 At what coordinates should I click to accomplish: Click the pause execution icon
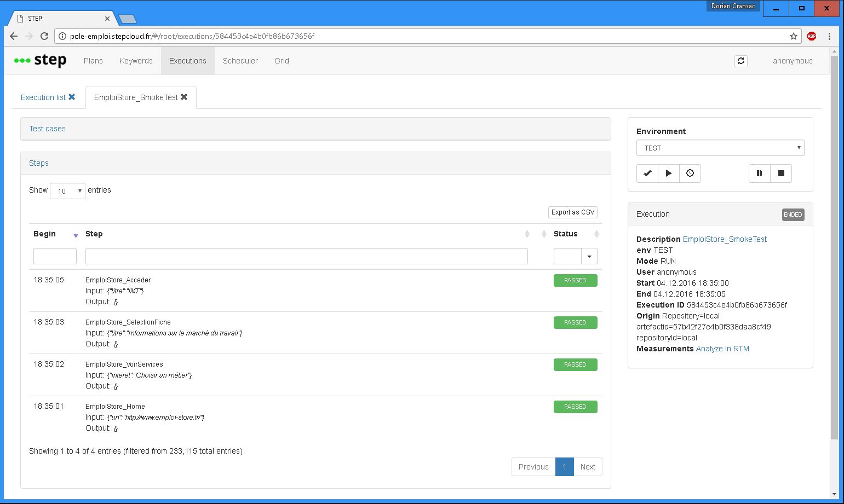(x=759, y=173)
